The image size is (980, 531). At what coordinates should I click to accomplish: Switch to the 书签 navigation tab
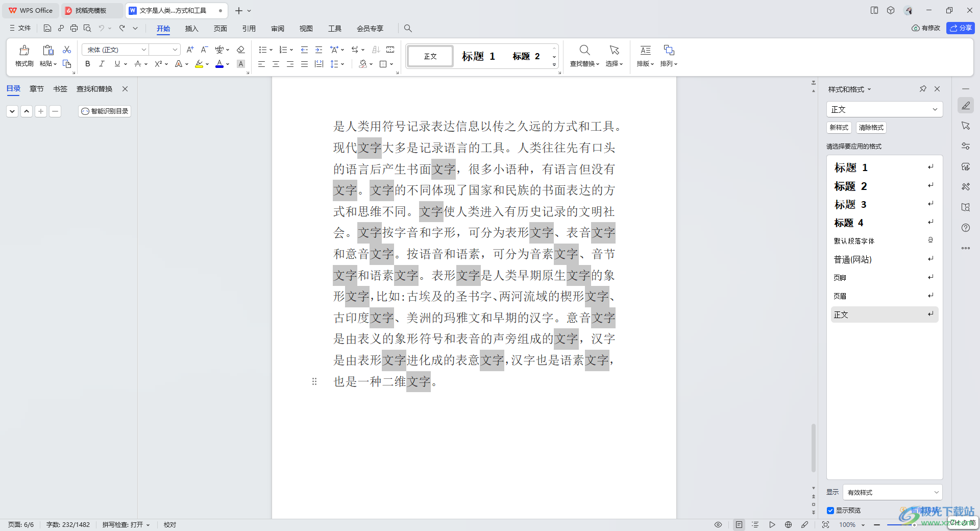[60, 89]
